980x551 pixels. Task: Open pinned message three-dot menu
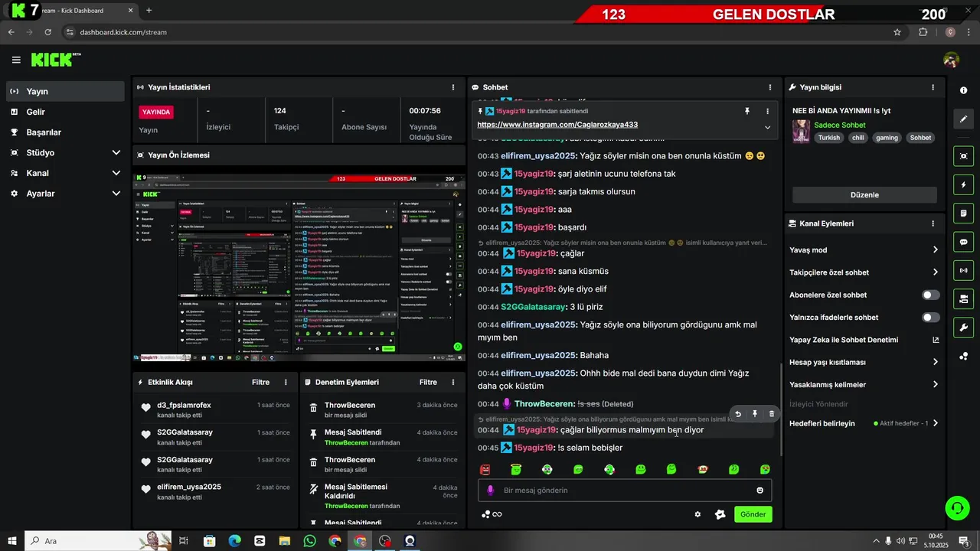[767, 112]
